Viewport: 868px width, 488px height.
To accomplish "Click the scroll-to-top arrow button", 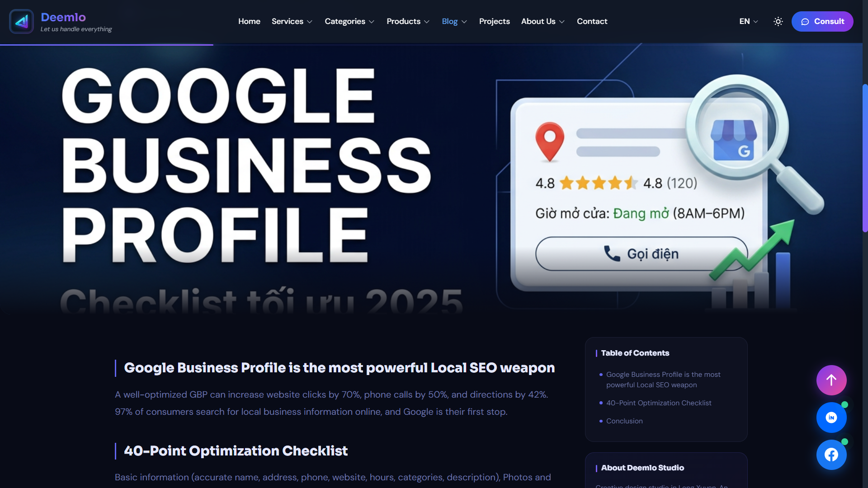I will pyautogui.click(x=831, y=380).
